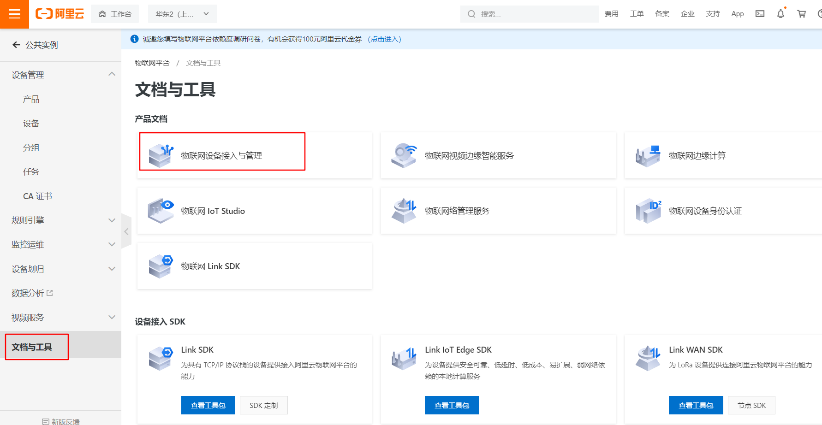Click the 物联网络管理服务 card icon
The height and width of the screenshot is (425, 822).
(404, 211)
